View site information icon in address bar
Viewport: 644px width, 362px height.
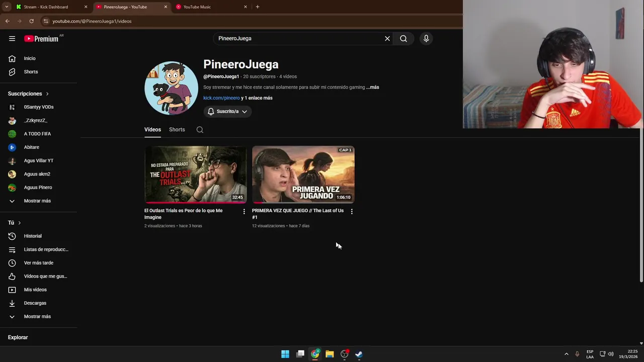[x=46, y=21]
